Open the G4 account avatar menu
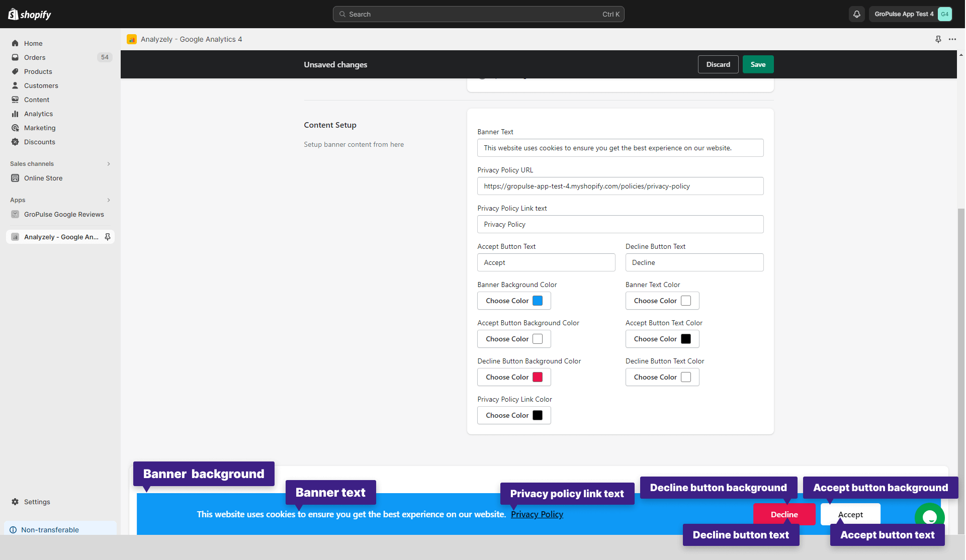Screen dimensions: 966x560 [945, 14]
